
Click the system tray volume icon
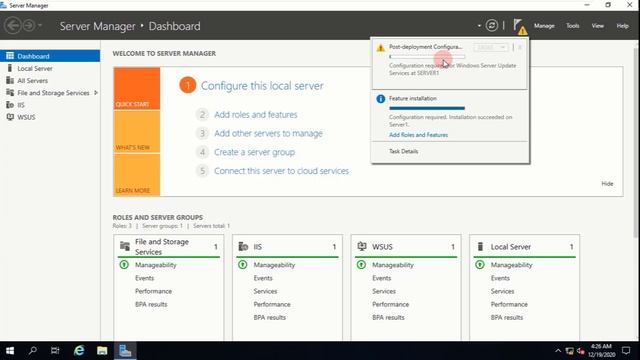(x=580, y=351)
